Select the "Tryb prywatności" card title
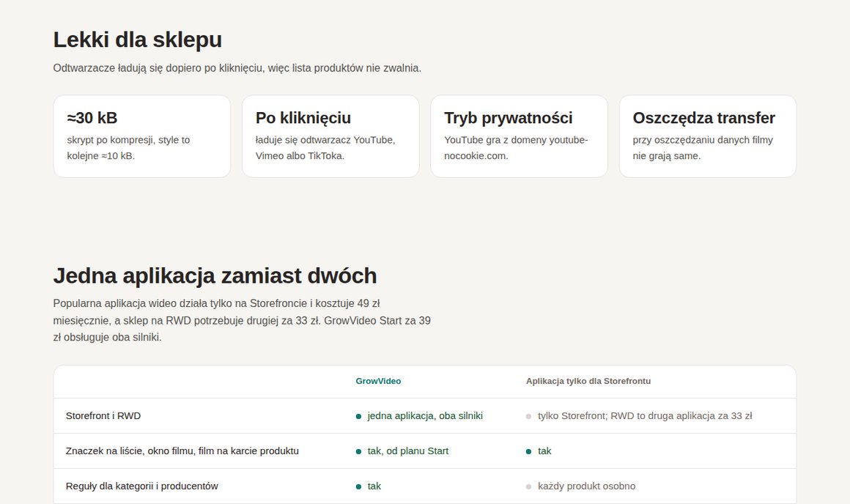This screenshot has height=504, width=850. click(x=508, y=118)
